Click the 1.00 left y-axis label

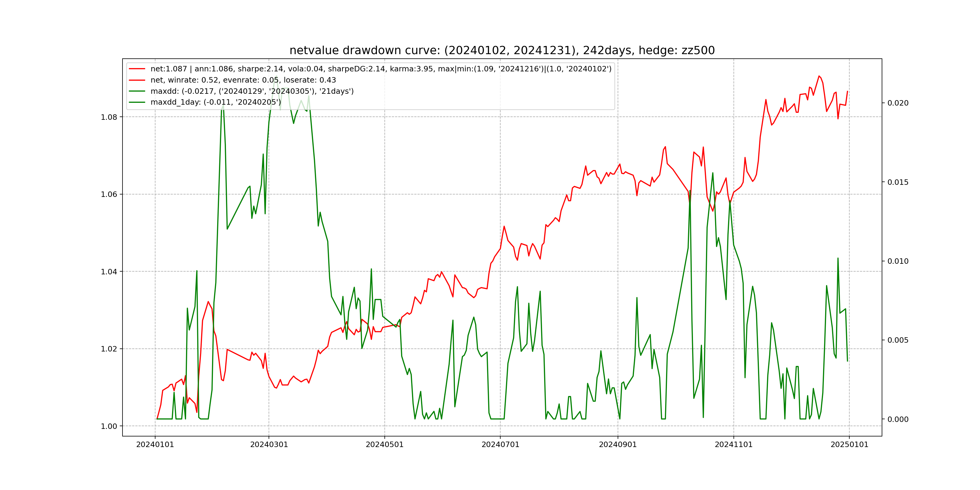(x=109, y=426)
